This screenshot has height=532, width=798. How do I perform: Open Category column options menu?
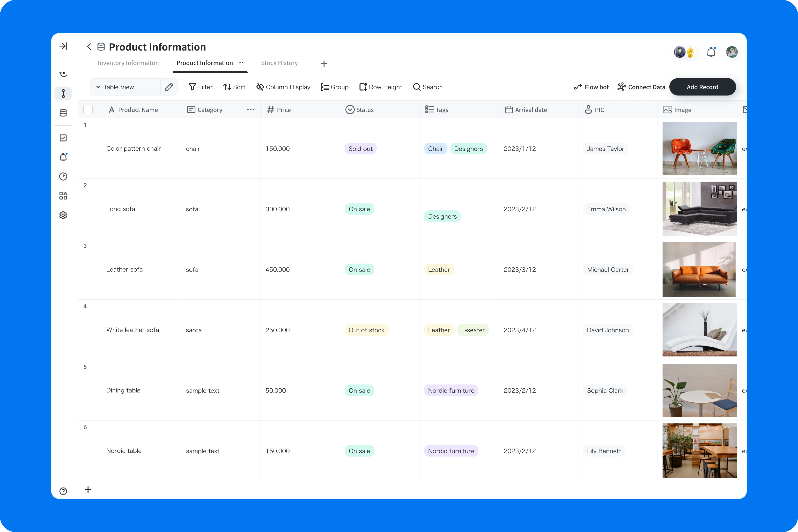251,110
